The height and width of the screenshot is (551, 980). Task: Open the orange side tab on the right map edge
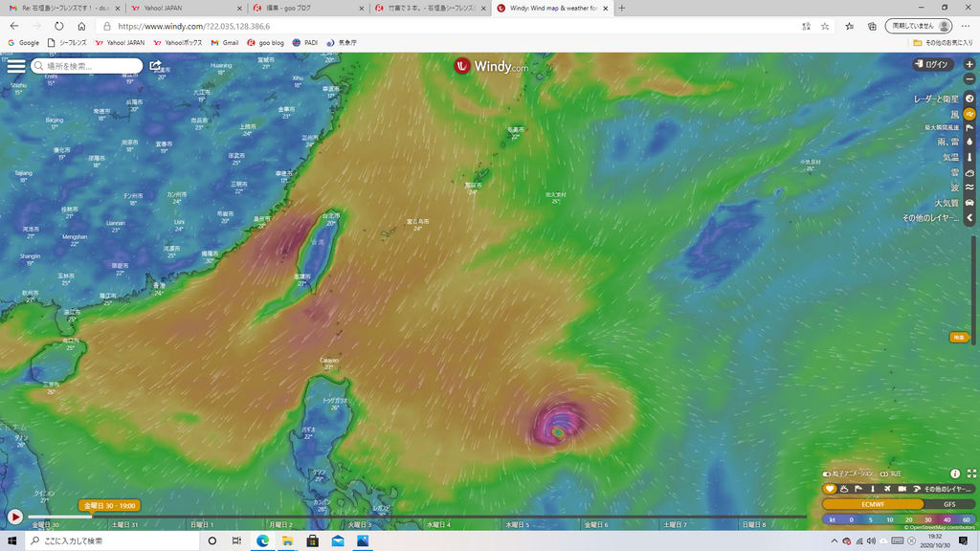(x=958, y=337)
